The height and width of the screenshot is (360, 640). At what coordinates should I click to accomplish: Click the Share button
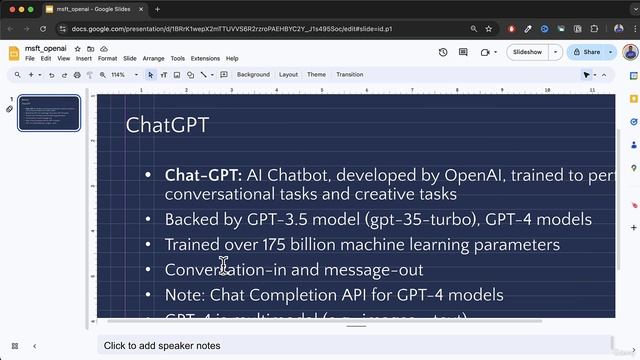pos(587,52)
